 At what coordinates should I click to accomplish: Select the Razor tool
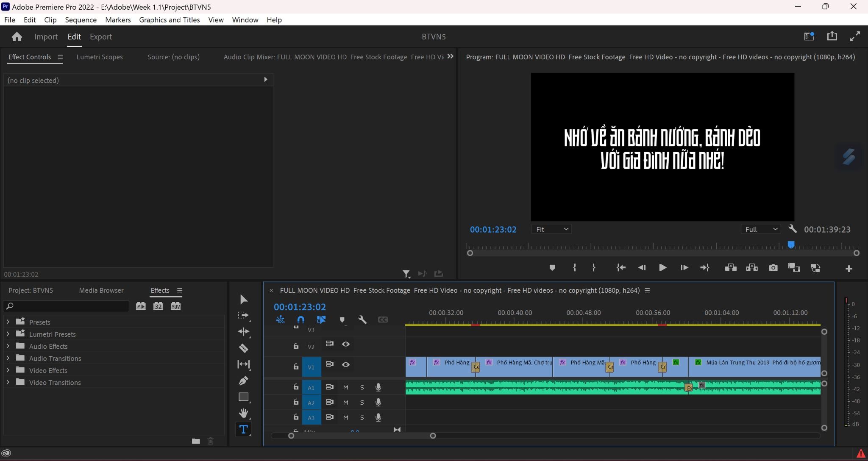click(243, 348)
